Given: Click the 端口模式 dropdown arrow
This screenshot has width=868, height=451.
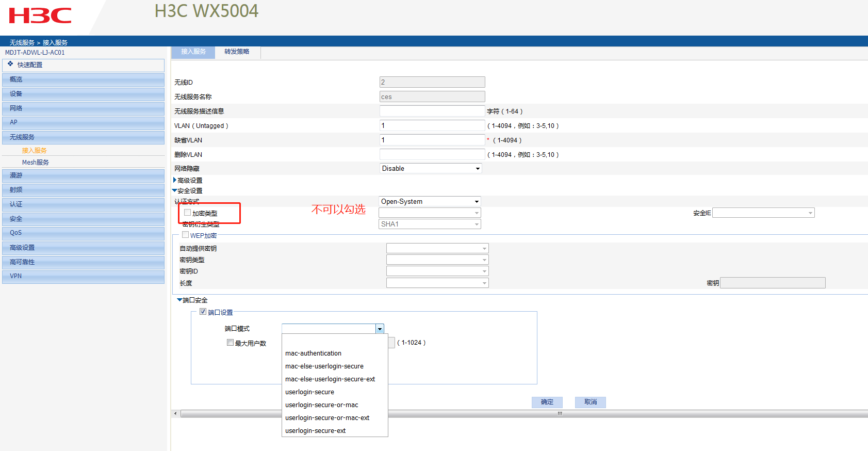Looking at the screenshot, I should click(x=380, y=329).
